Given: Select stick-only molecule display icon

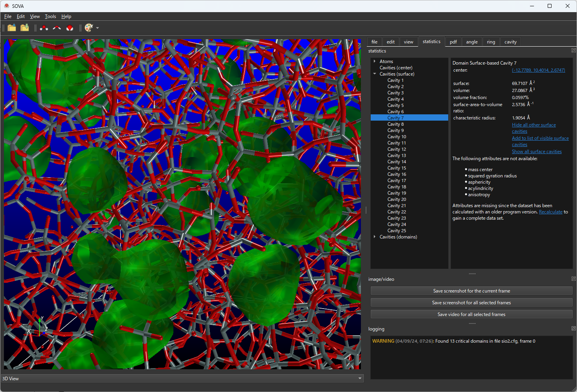Looking at the screenshot, I should 57,28.
